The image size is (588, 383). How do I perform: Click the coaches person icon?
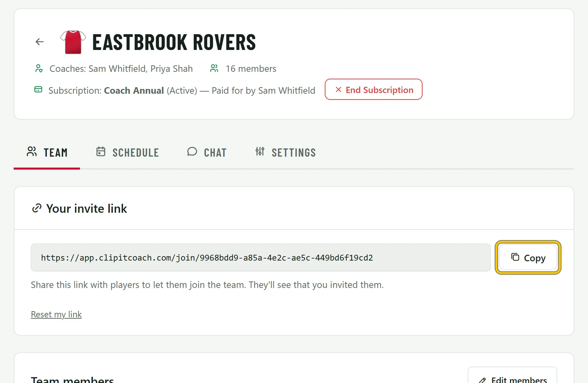coord(39,68)
